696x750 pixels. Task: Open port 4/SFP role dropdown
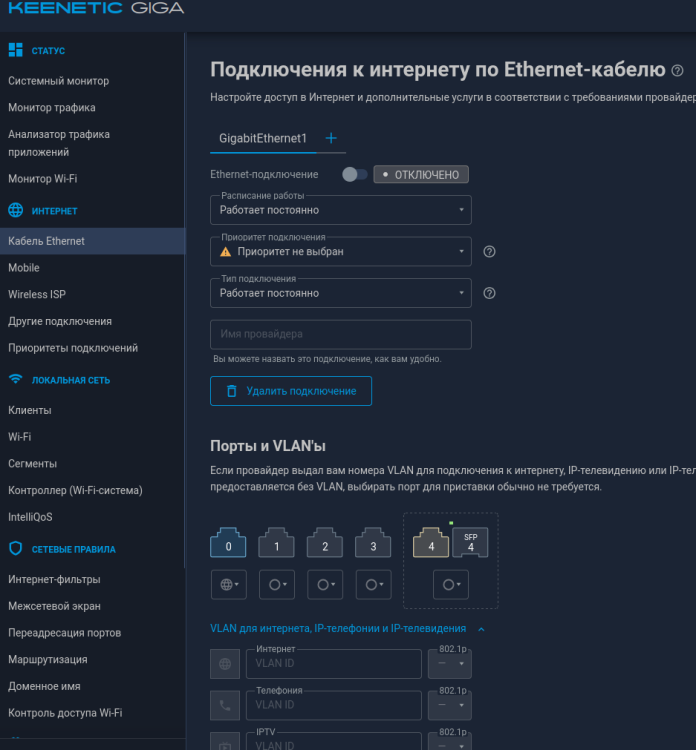[x=451, y=585]
